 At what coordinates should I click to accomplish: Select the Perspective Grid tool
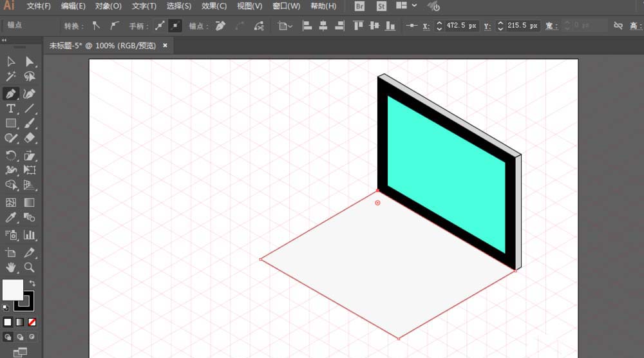pyautogui.click(x=29, y=185)
